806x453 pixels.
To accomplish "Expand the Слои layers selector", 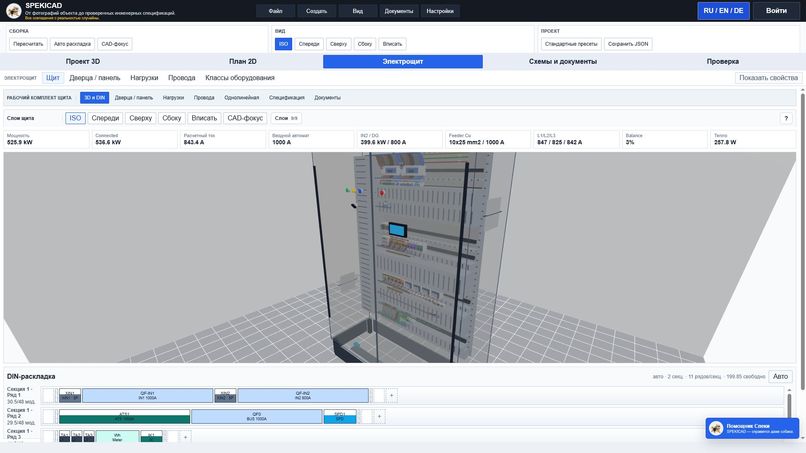I will pos(286,118).
